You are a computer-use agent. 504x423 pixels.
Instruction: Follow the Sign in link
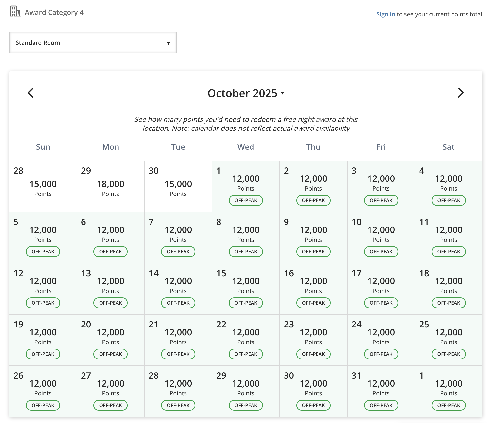[x=386, y=14]
